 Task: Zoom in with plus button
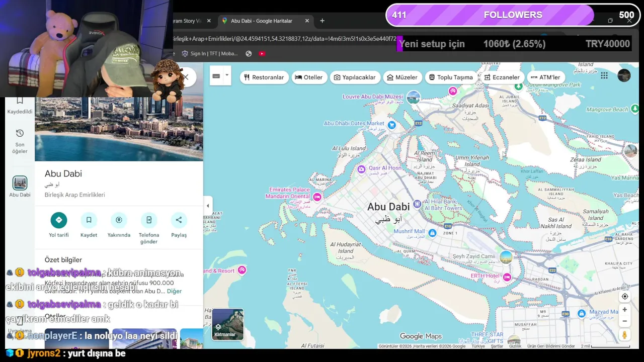click(x=625, y=310)
